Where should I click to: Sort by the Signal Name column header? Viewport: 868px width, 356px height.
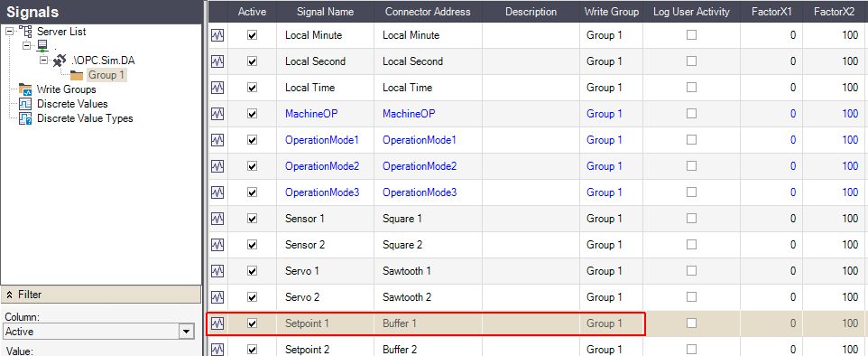point(325,12)
